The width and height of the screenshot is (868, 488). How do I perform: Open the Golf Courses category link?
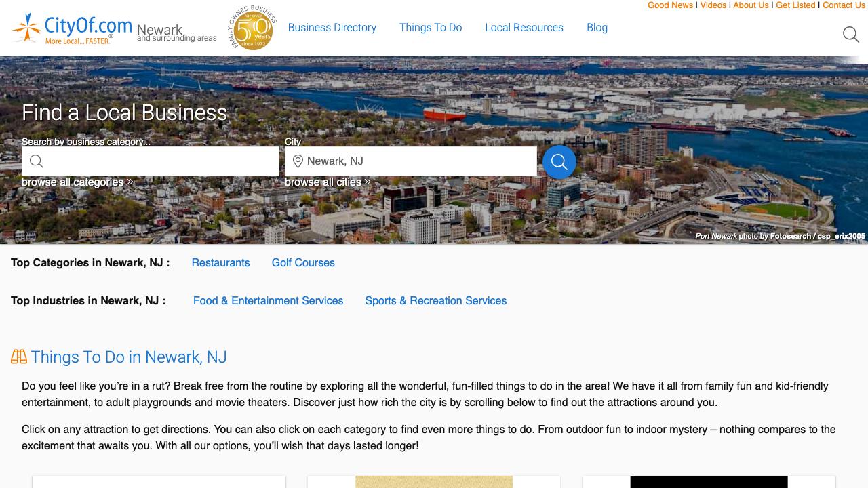tap(303, 263)
